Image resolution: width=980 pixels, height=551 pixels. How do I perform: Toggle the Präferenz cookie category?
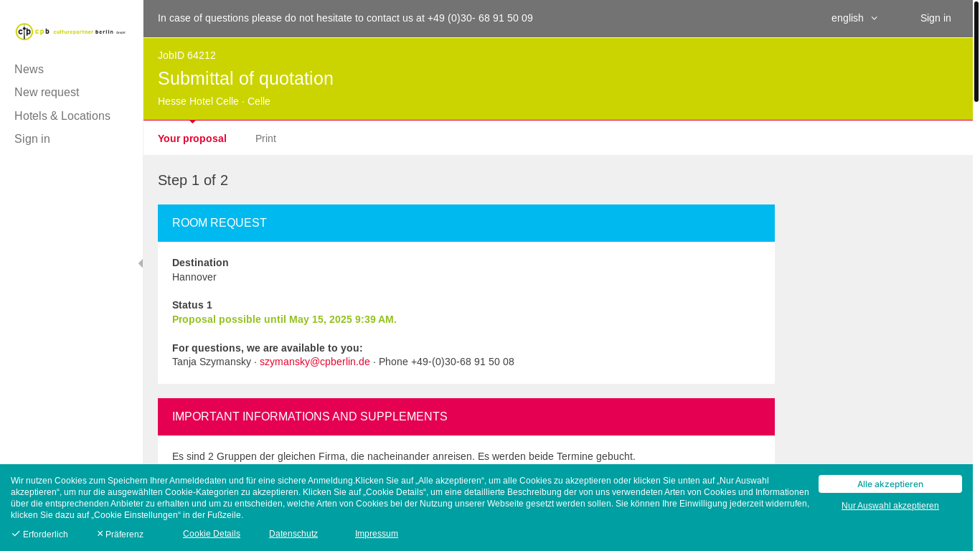[x=120, y=534]
